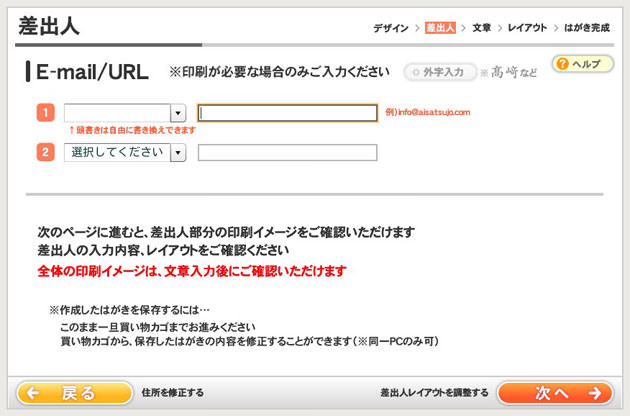
Task: Click the red notice 全体の印刷イメージは
Action: (192, 271)
